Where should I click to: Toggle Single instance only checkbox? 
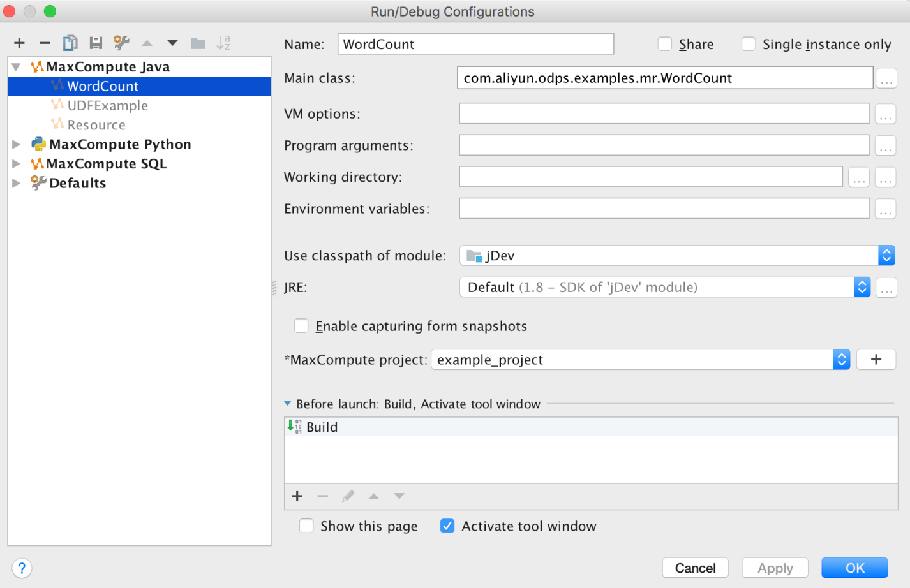point(749,44)
